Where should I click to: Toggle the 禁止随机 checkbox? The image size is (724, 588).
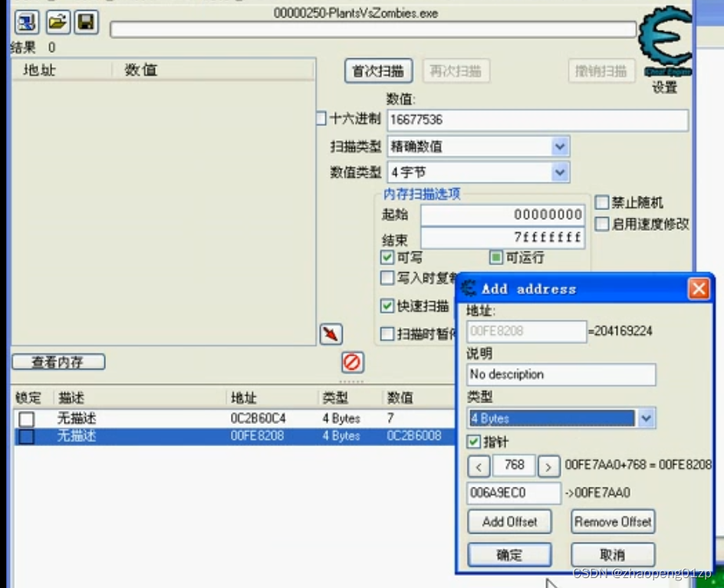tap(601, 202)
